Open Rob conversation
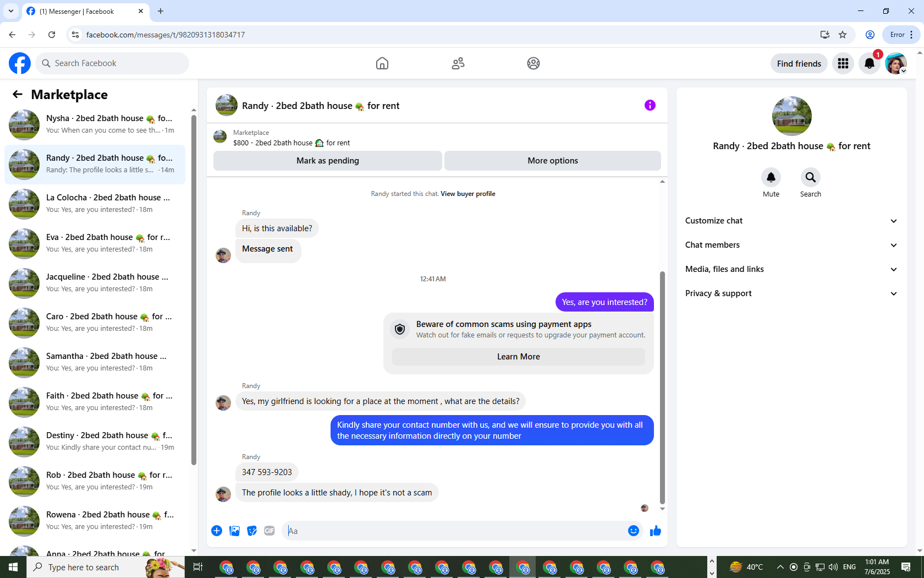 (x=95, y=481)
